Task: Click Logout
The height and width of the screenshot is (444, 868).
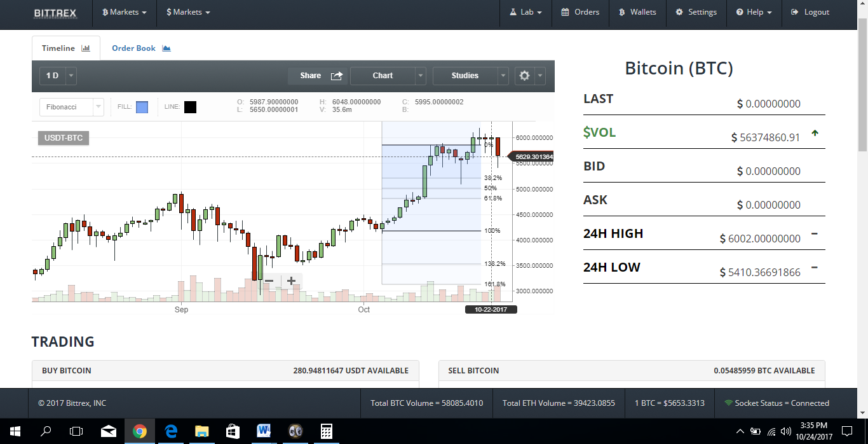Action: pos(810,12)
